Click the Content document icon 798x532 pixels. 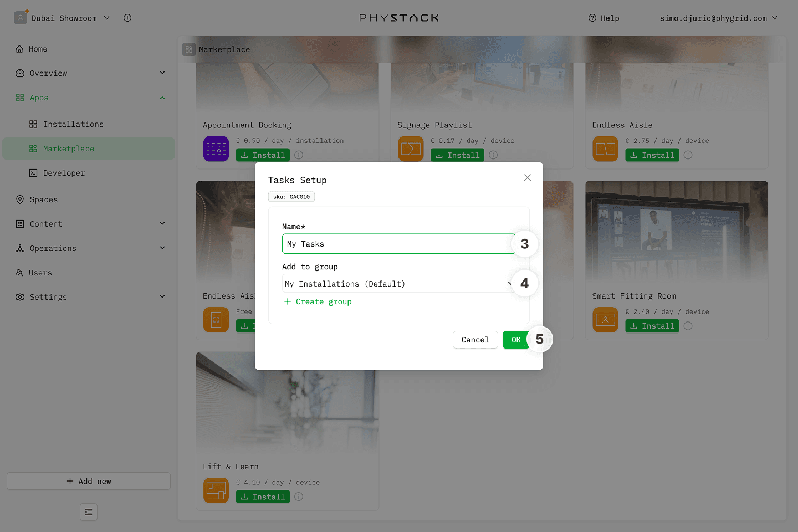pos(20,224)
